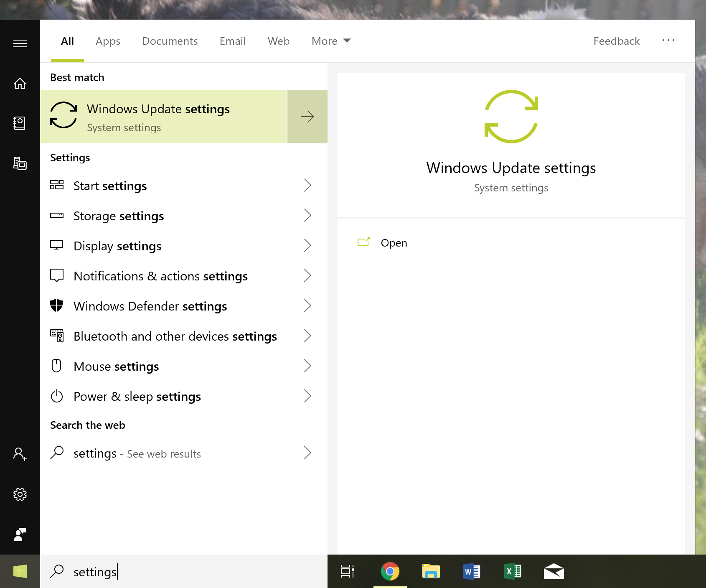
Task: Expand chevron next to Notifications & actions settings
Action: pyautogui.click(x=307, y=275)
